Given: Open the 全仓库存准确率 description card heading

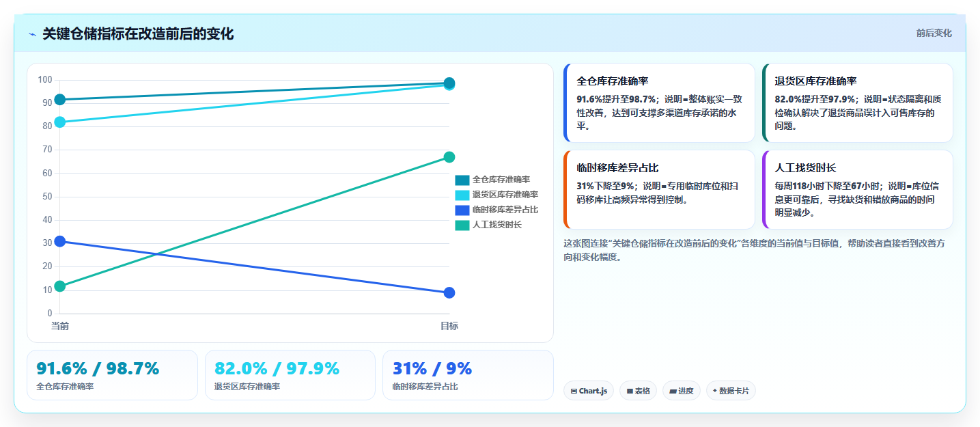Looking at the screenshot, I should (613, 81).
